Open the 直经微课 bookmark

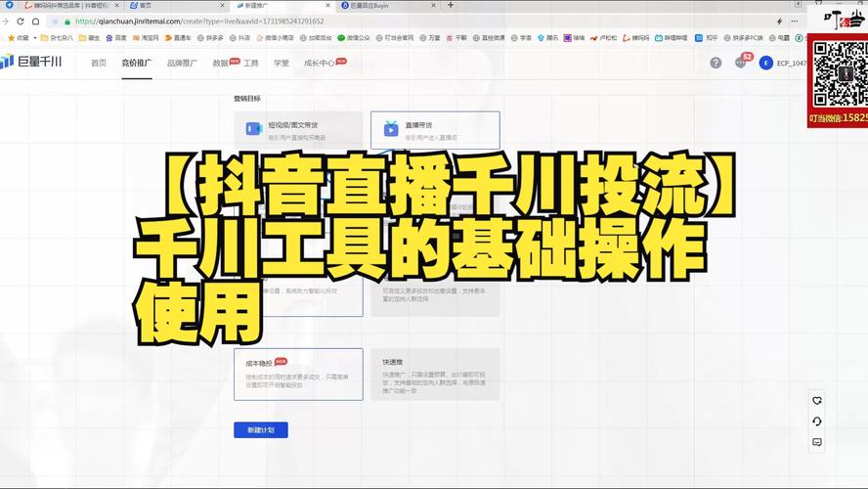(x=489, y=38)
